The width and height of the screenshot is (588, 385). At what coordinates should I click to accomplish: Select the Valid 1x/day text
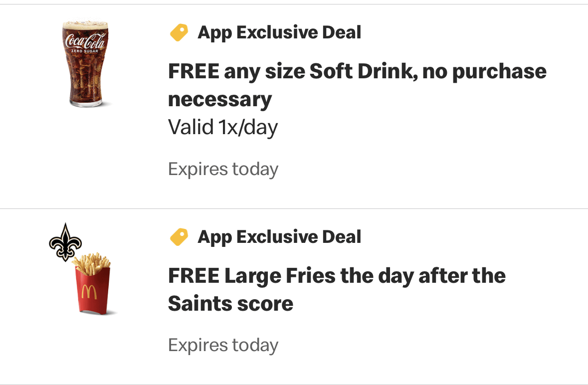[x=222, y=127]
